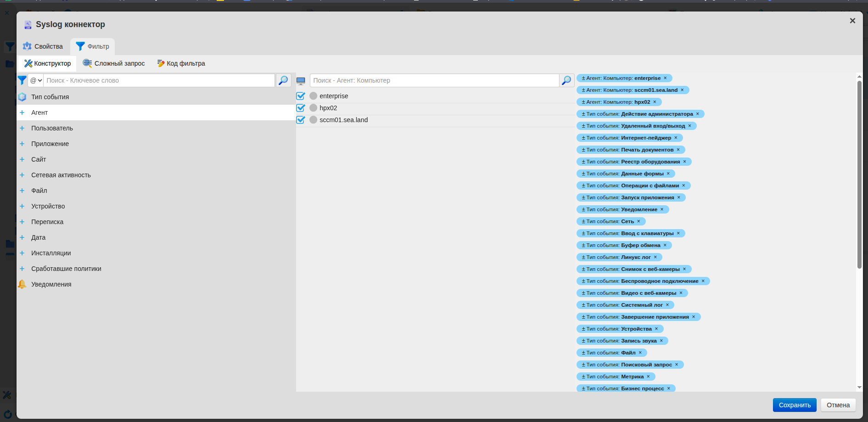The width and height of the screenshot is (868, 422).
Task: Click the Syslog connector title icon
Action: point(28,25)
